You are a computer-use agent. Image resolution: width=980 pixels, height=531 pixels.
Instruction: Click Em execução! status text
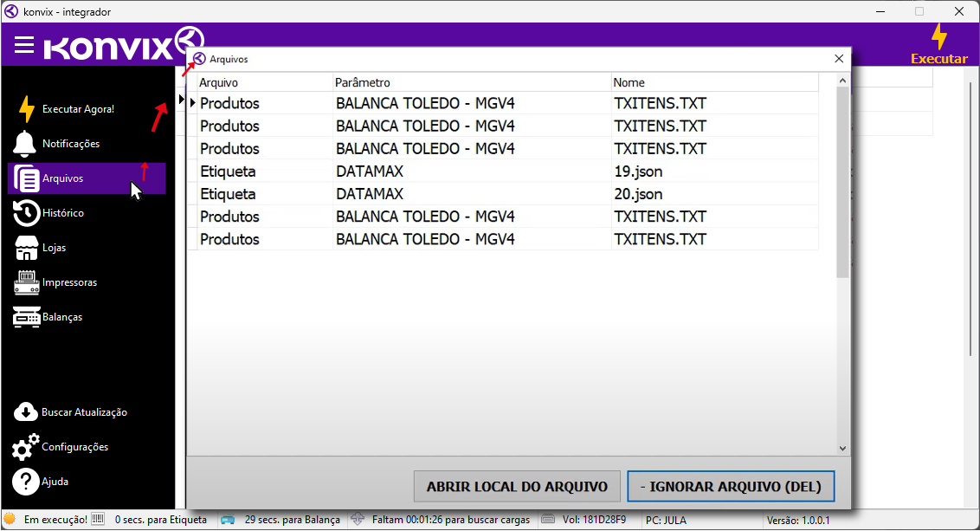point(55,520)
